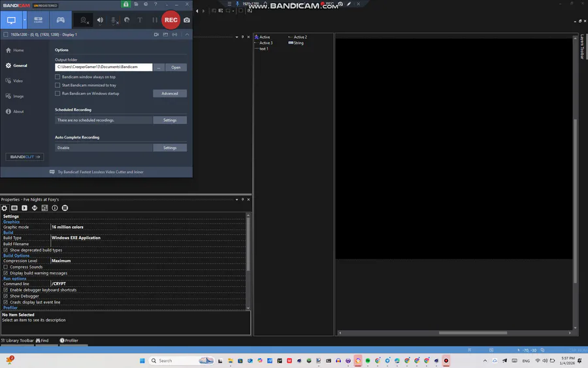Image resolution: width=588 pixels, height=368 pixels.
Task: Select Bandicam screen recording mode
Action: click(11, 20)
